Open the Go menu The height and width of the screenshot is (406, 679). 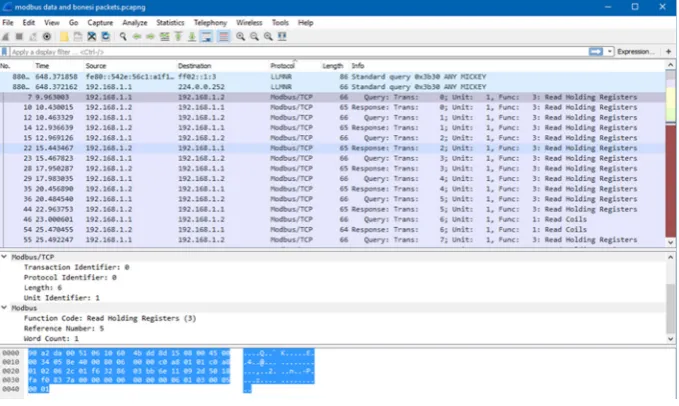point(74,23)
